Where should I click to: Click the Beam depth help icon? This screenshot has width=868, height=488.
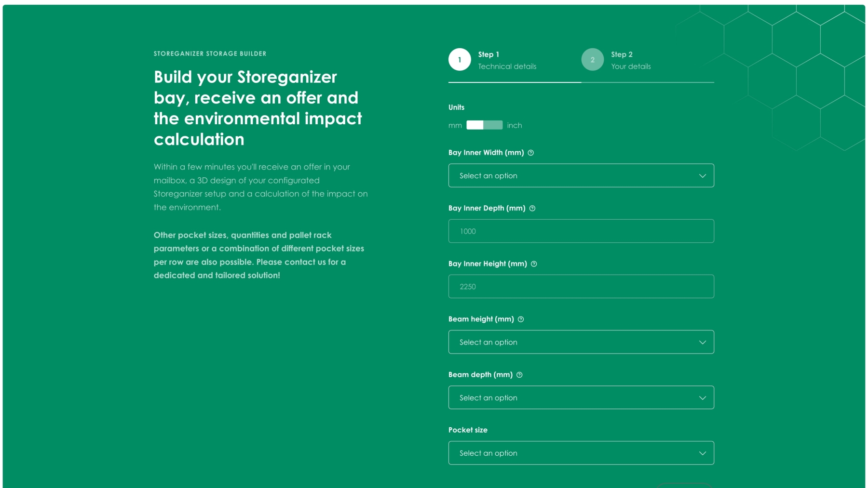[519, 374]
